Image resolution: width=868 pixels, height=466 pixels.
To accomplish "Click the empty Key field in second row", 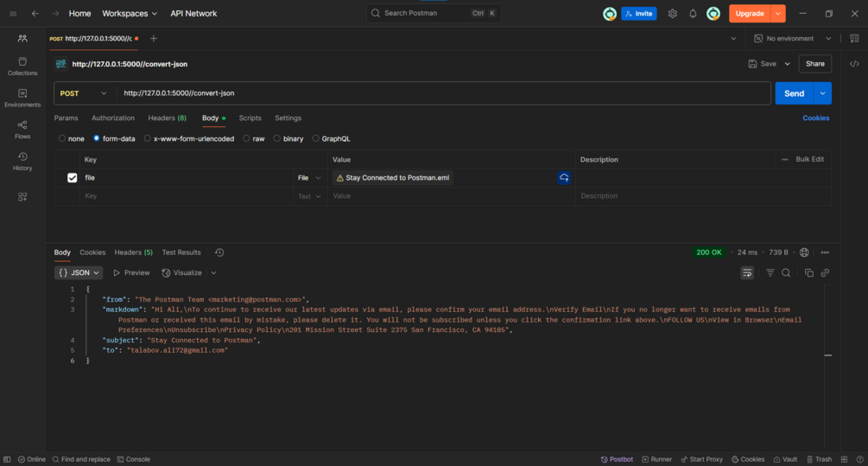I will pyautogui.click(x=186, y=196).
